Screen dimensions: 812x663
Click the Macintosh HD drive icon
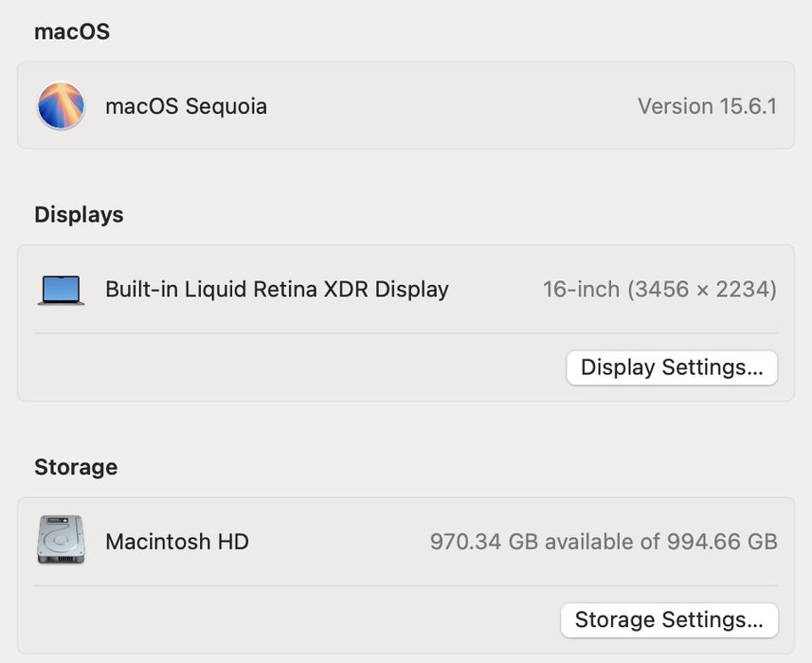click(x=61, y=541)
